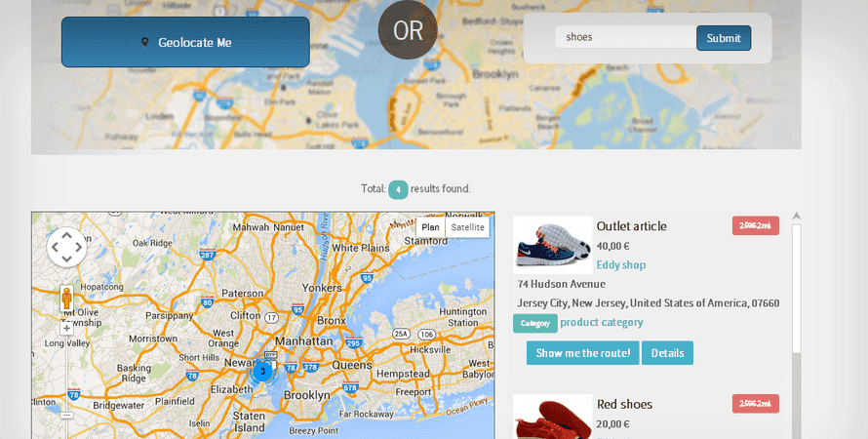Zoom in with the map plus button
868x439 pixels.
pos(66,329)
